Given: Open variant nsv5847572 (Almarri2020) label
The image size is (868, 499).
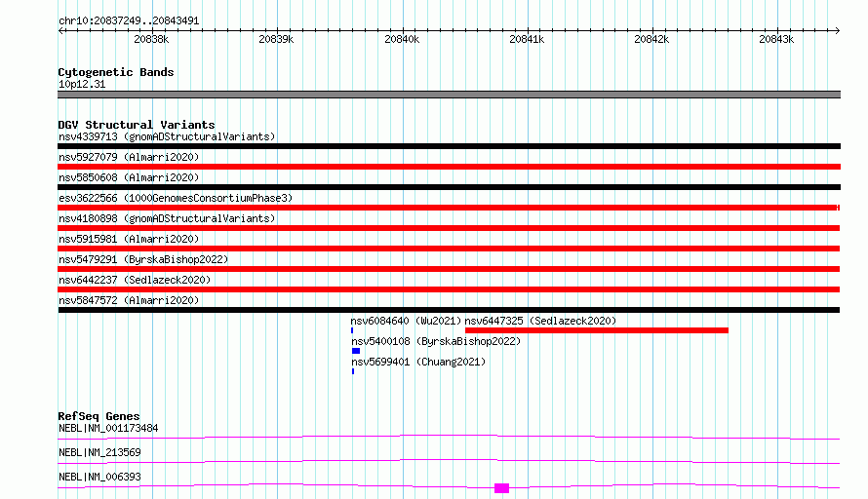Looking at the screenshot, I should [129, 300].
